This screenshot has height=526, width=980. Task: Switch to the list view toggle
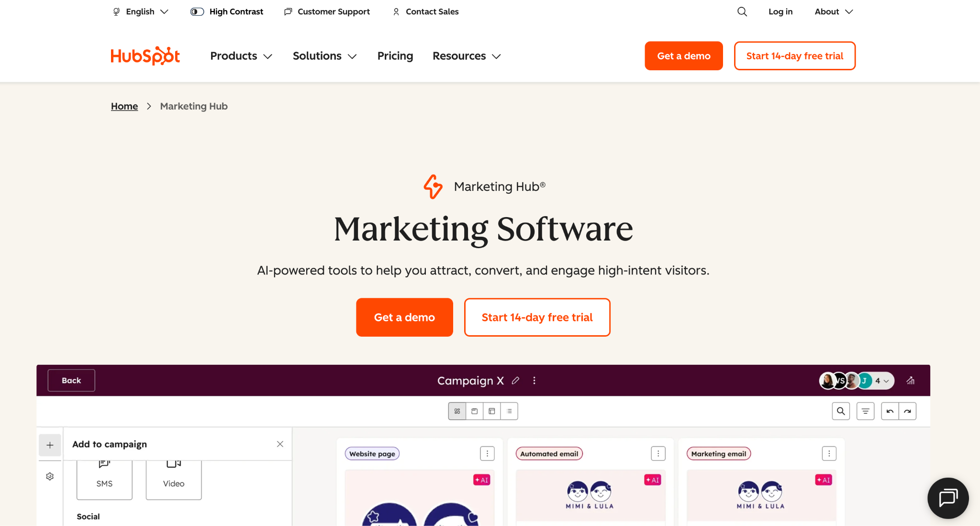509,411
